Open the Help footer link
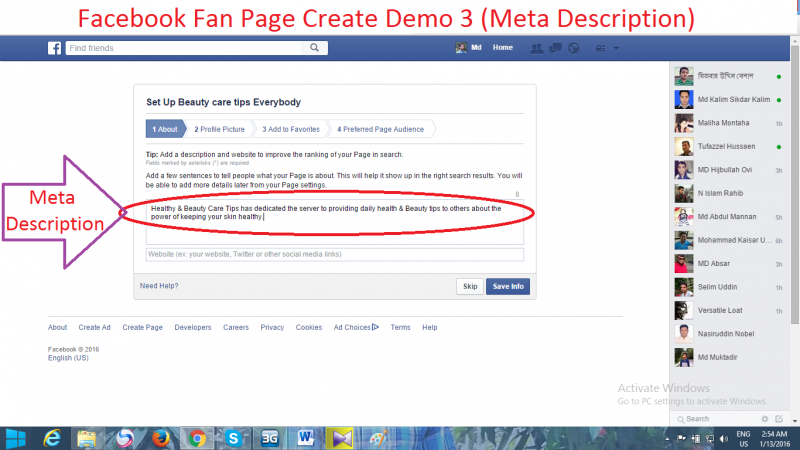800x450 pixels. (430, 327)
